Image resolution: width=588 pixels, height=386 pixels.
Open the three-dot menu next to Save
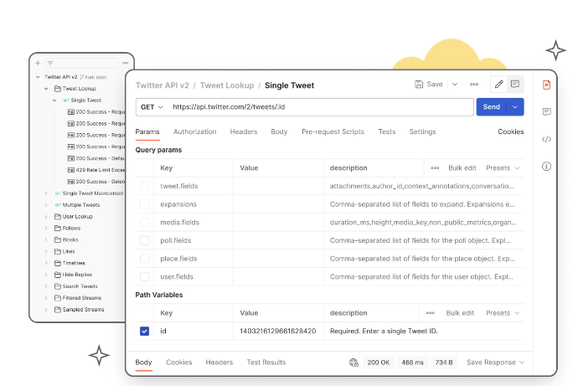(474, 85)
